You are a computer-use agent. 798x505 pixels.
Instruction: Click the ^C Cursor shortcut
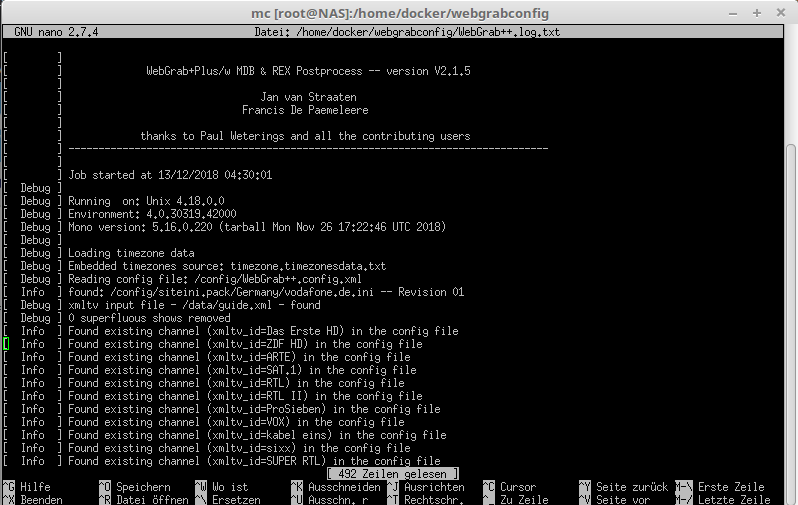pyautogui.click(x=509, y=487)
